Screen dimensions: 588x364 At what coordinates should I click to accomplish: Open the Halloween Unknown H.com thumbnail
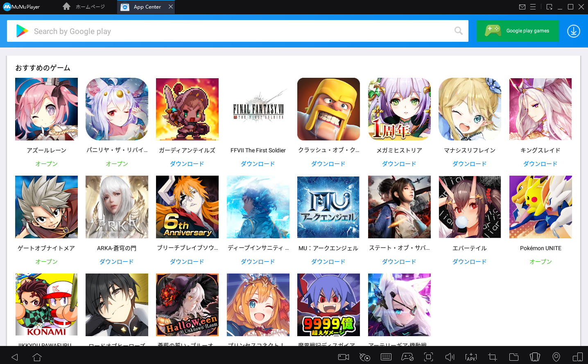(x=187, y=305)
